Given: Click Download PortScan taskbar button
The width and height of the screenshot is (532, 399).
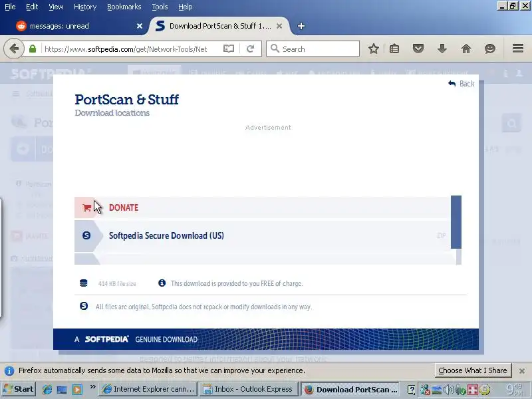Looking at the screenshot, I should point(351,389).
